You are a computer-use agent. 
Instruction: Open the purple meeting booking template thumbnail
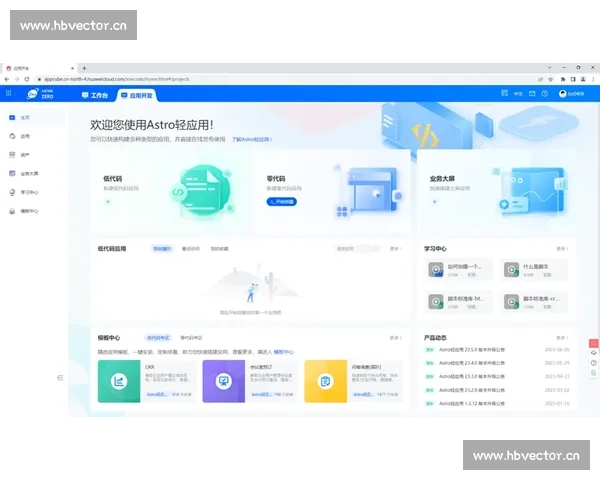pos(223,381)
